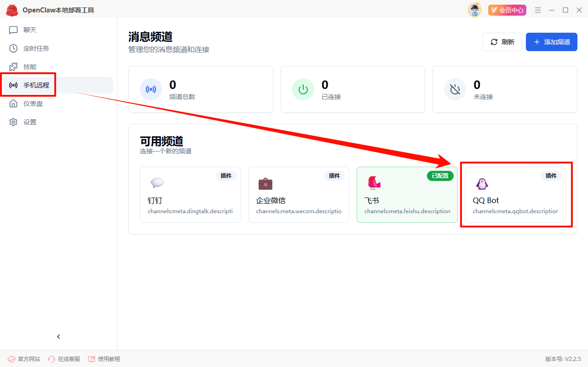This screenshot has height=367, width=588.
Task: Open 定时任务 scheduled tasks section
Action: coord(36,48)
